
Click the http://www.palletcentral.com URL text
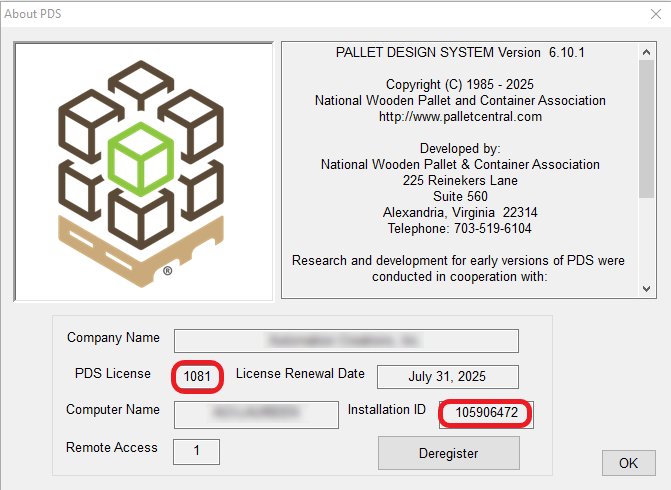(460, 116)
